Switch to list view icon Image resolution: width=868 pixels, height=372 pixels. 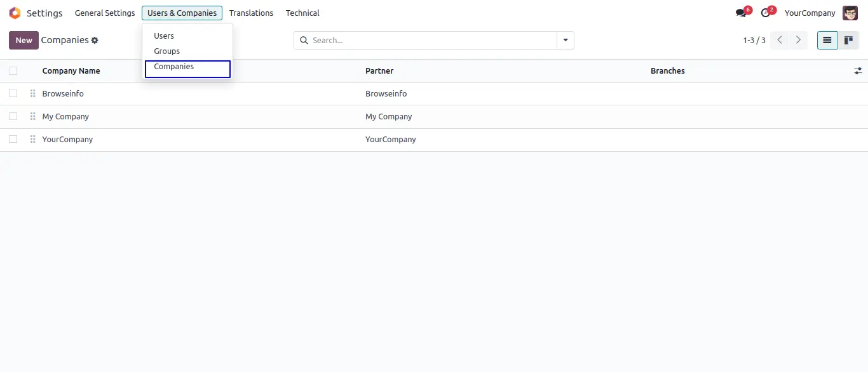[x=827, y=40]
